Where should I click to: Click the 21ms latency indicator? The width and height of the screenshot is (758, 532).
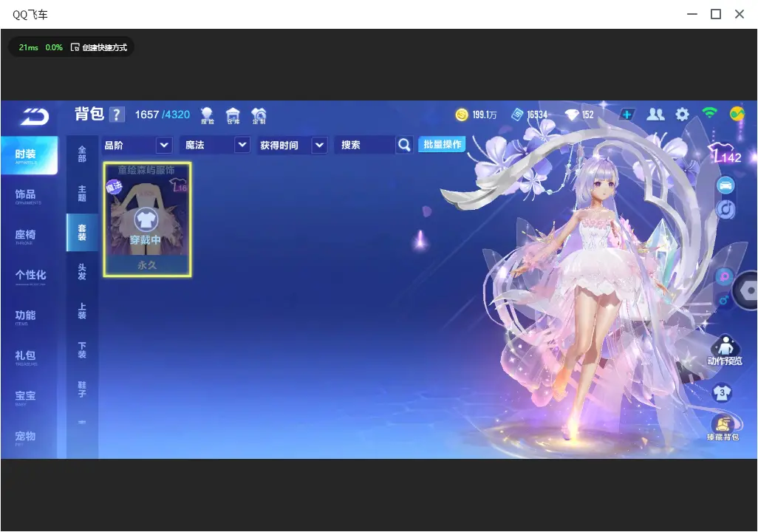click(x=29, y=47)
